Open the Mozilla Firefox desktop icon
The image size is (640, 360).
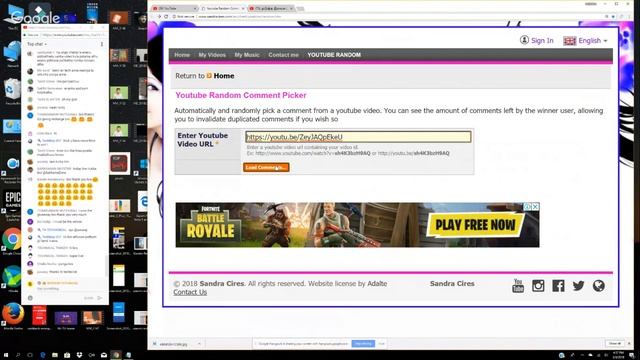tap(13, 315)
